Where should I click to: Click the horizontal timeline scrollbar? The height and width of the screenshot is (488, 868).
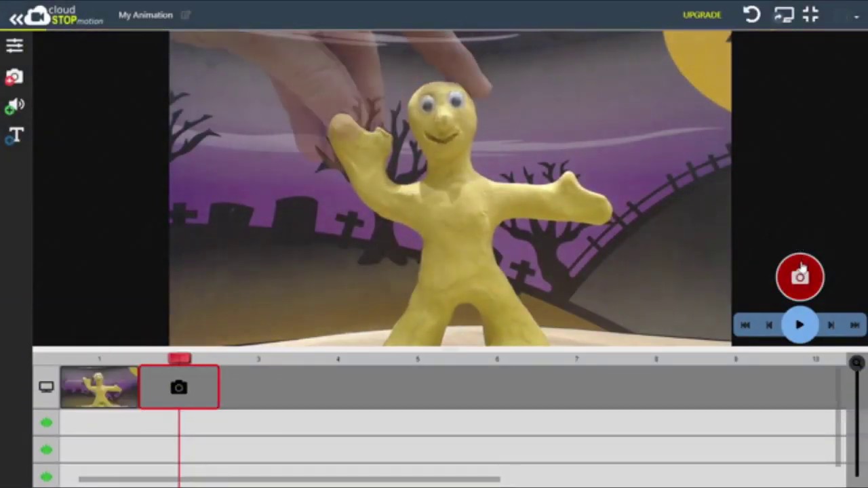pyautogui.click(x=290, y=479)
